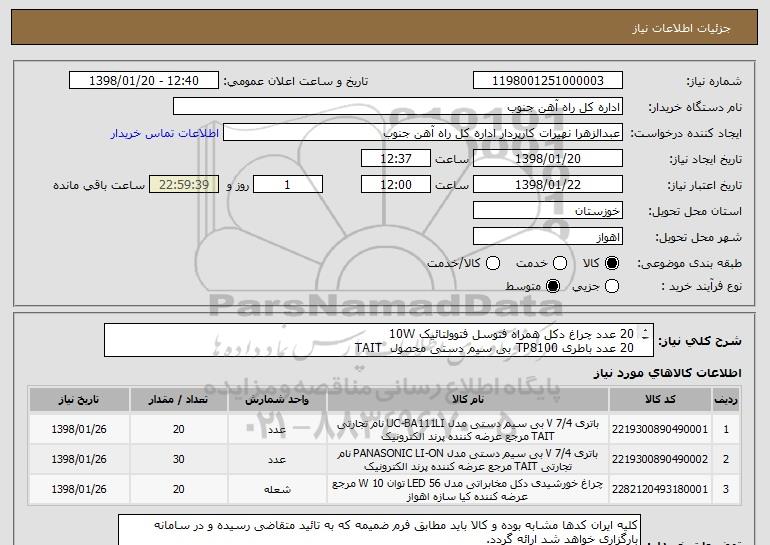Choose the متوسط purchase type radio
This screenshot has height=545, width=770.
tap(553, 286)
